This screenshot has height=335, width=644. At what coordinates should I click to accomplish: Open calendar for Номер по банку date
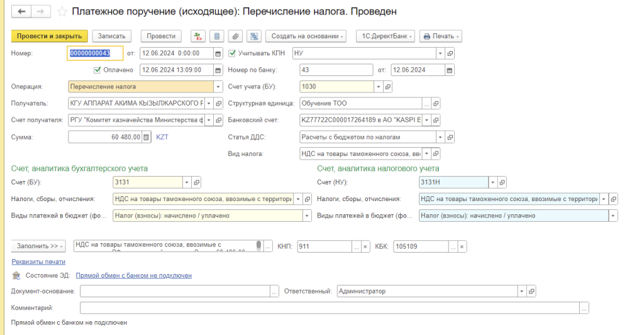(450, 70)
